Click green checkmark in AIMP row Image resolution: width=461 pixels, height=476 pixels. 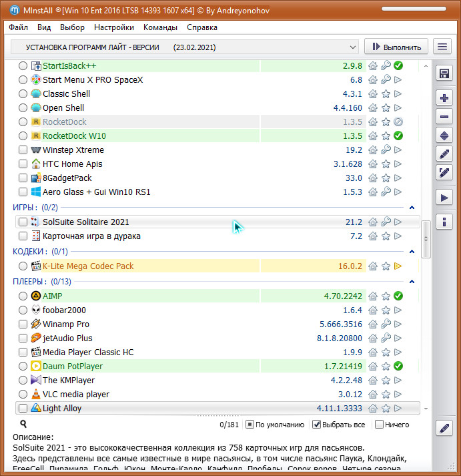398,296
